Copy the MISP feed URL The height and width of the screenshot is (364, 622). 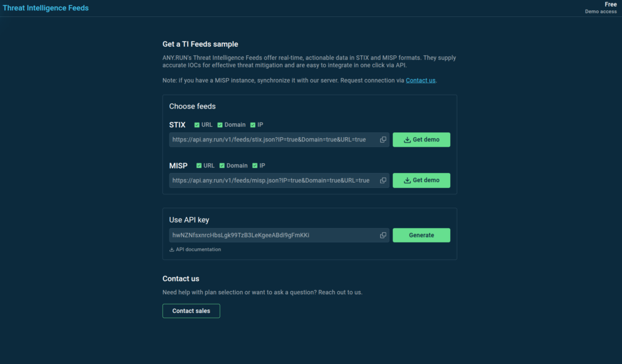point(383,180)
